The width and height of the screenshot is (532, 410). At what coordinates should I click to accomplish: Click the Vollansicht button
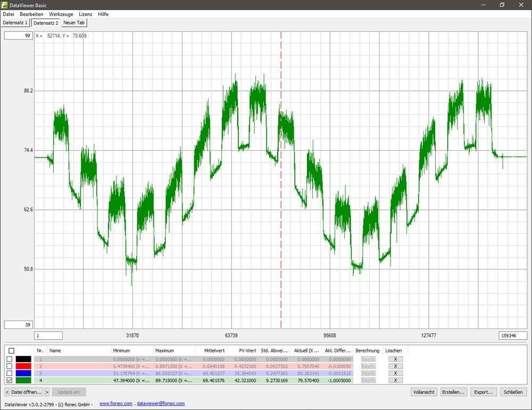[x=424, y=392]
